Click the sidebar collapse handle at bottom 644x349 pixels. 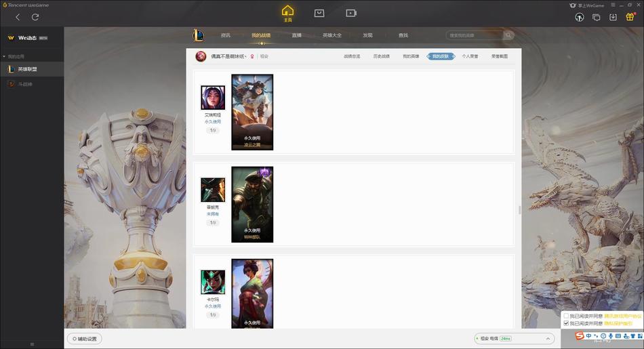click(32, 344)
